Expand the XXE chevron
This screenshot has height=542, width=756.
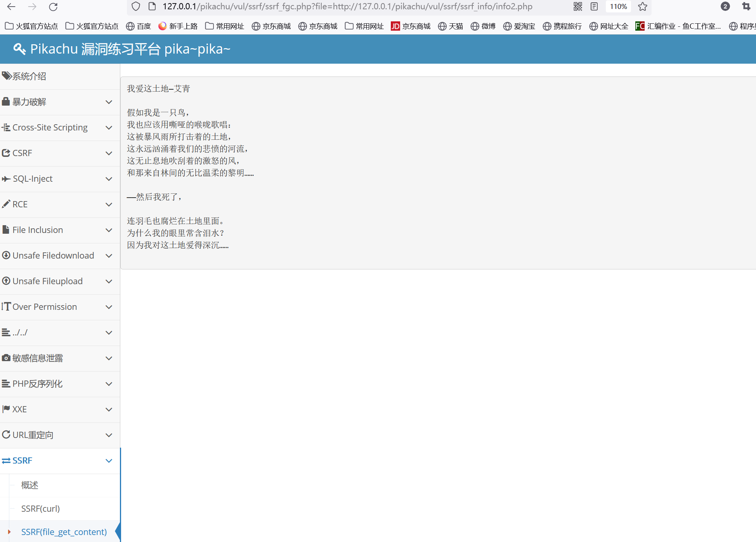tap(109, 410)
